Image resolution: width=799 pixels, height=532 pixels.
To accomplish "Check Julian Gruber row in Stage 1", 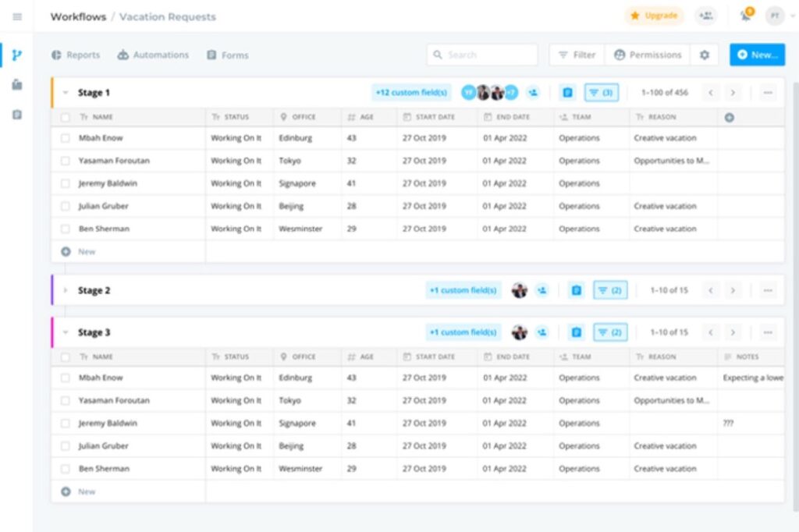I will tap(66, 207).
